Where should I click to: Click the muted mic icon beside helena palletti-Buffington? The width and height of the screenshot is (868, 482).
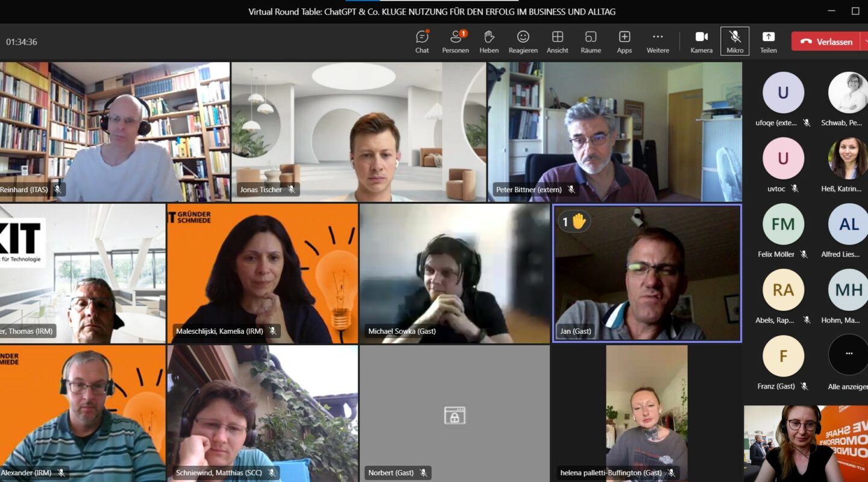(x=671, y=473)
